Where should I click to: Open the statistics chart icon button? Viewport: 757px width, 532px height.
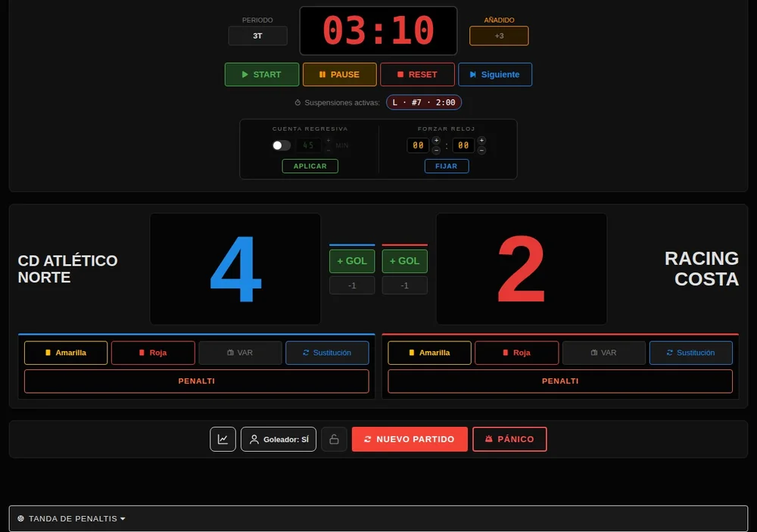coord(223,439)
